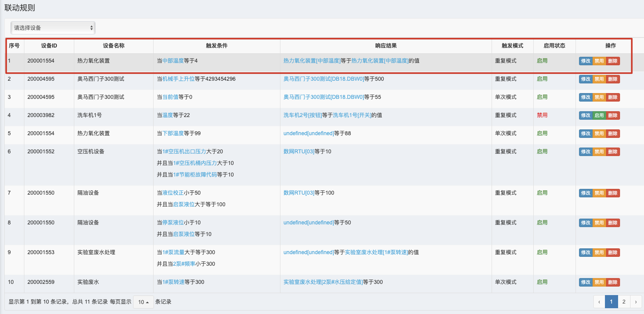
Task: Click the 停泵液位 condition link
Action: (x=173, y=222)
